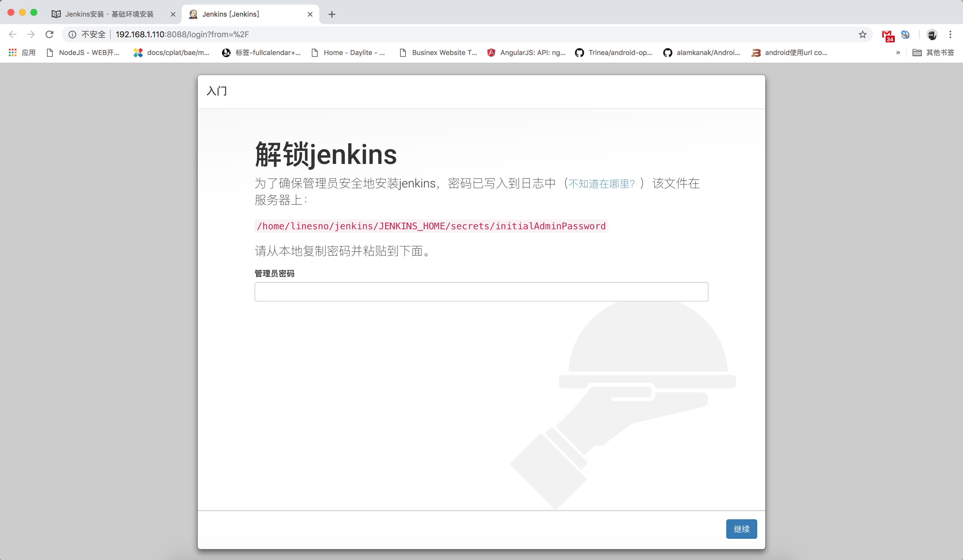
Task: Click the profile avatar icon
Action: coord(932,35)
